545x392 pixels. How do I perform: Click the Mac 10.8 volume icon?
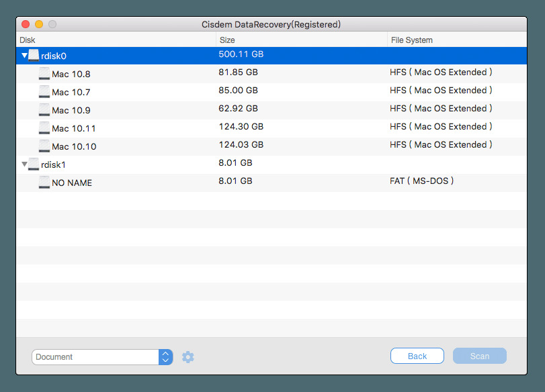(x=44, y=73)
